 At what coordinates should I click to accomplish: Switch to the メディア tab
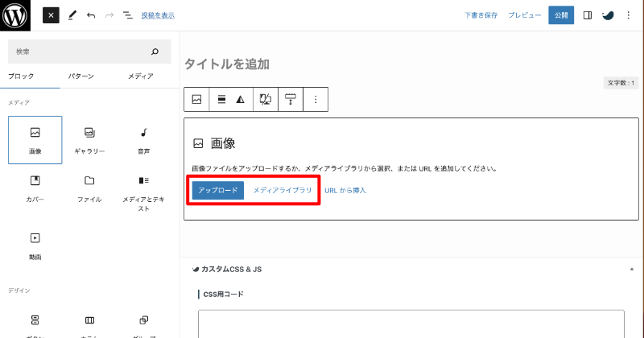click(141, 76)
